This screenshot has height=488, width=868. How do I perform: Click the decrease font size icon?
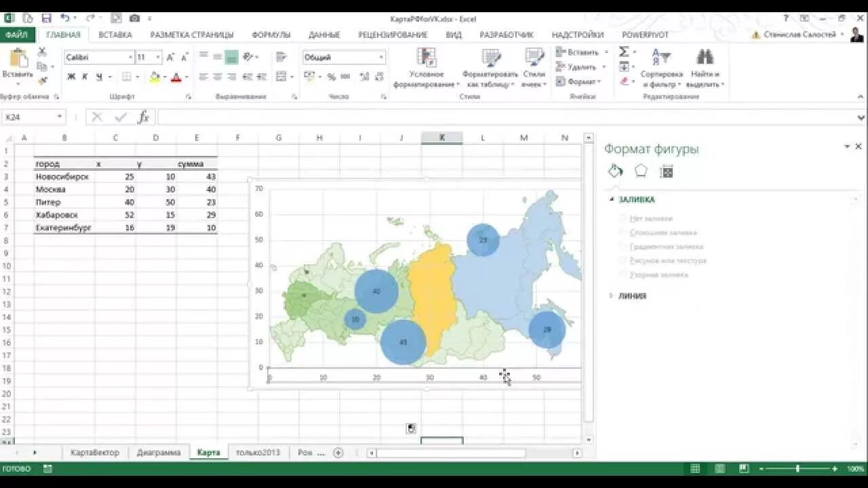(x=184, y=58)
